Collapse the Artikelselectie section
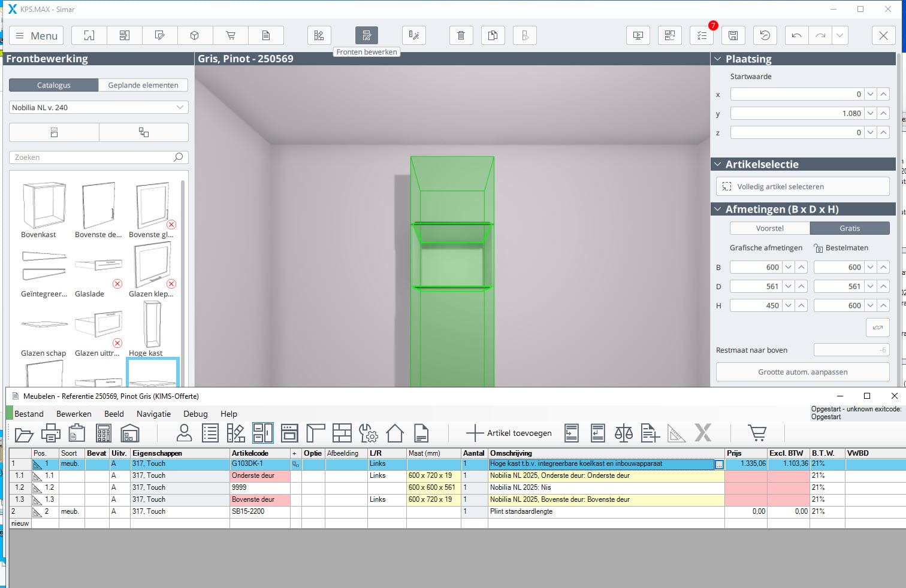 (x=717, y=164)
